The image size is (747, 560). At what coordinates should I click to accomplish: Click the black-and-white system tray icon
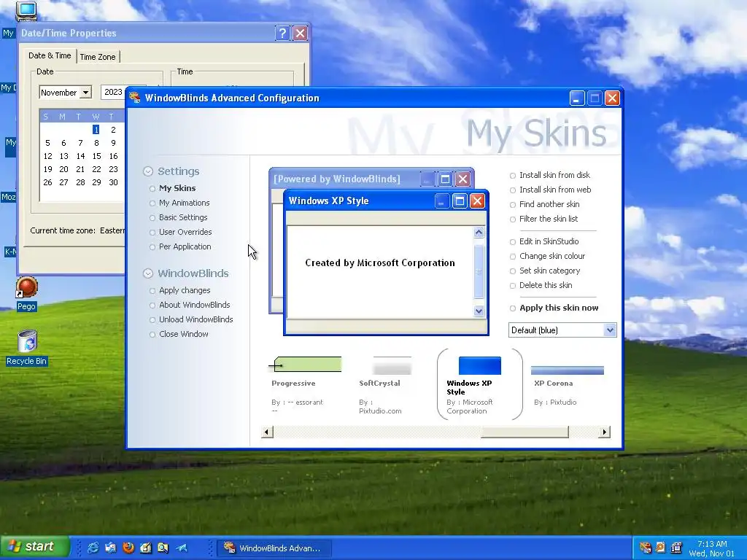(676, 548)
